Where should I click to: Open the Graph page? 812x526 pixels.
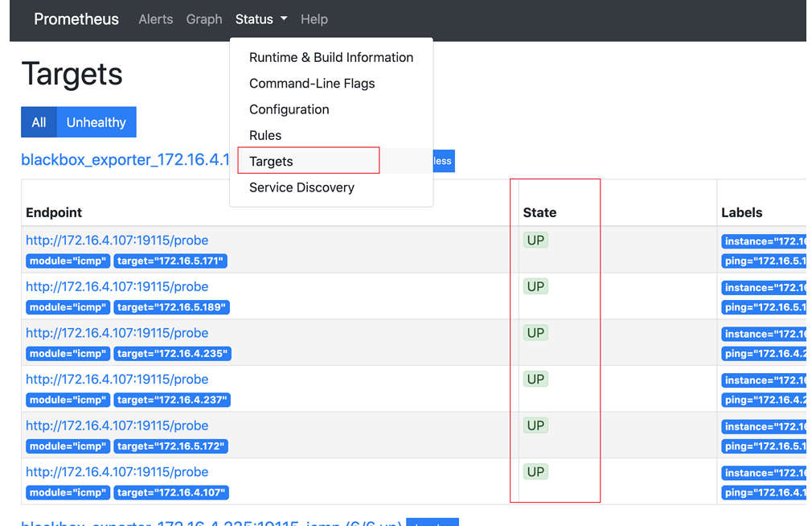204,19
